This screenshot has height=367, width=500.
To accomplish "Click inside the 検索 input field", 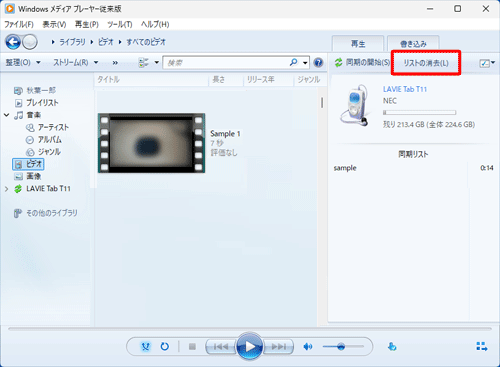I will pos(227,63).
